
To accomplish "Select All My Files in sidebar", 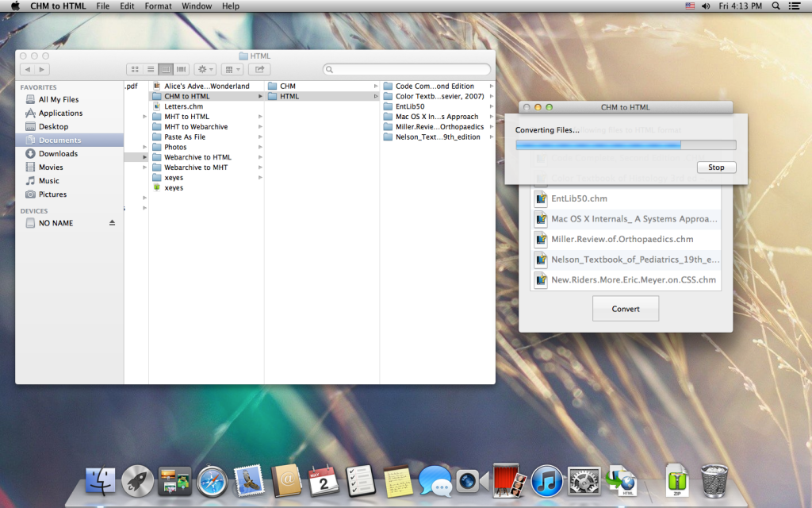I will pyautogui.click(x=59, y=99).
